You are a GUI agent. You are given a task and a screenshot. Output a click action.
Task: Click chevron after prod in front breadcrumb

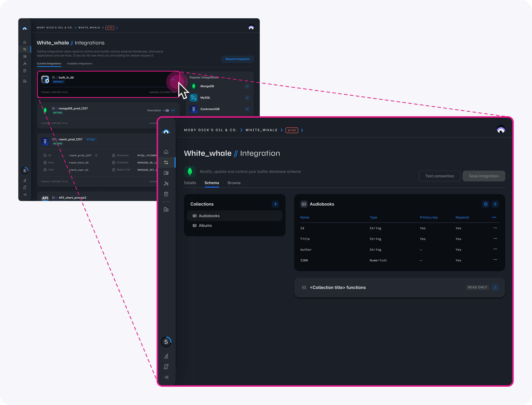click(x=302, y=130)
